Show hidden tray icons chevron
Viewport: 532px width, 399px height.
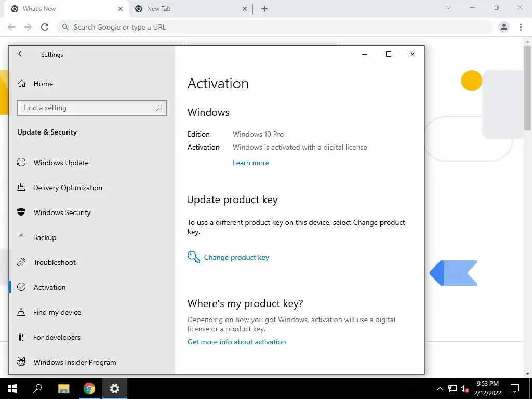pos(440,389)
